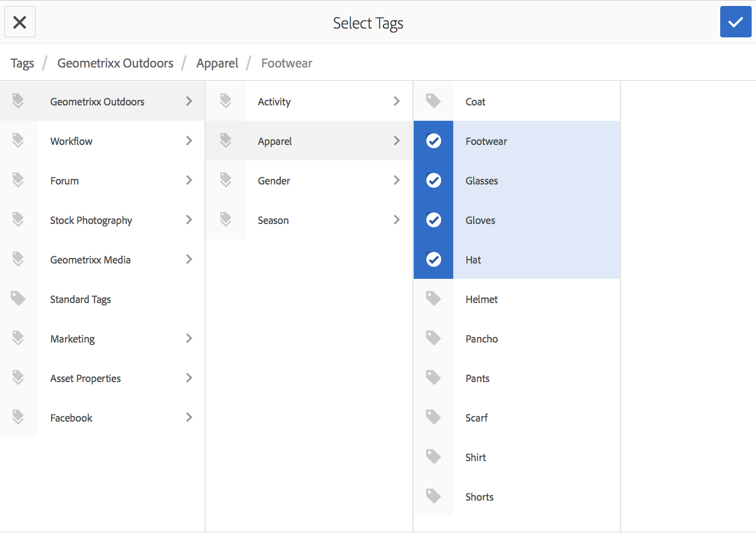
Task: Select the tag icon beside Standard Tags
Action: coord(18,299)
